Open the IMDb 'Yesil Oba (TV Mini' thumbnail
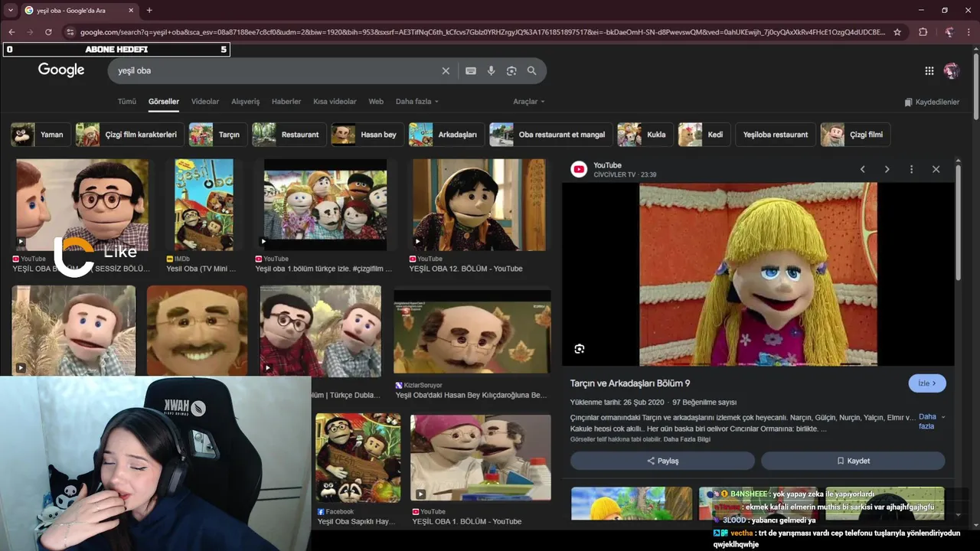 click(x=203, y=205)
